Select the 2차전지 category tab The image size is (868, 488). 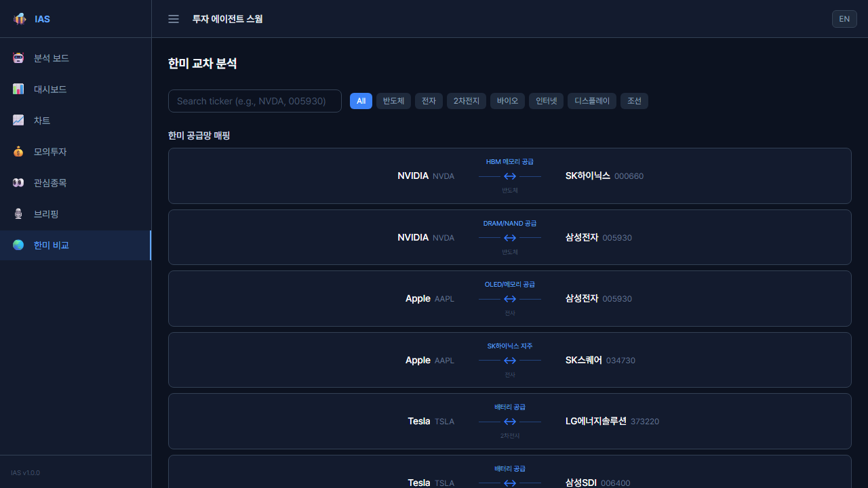(466, 100)
